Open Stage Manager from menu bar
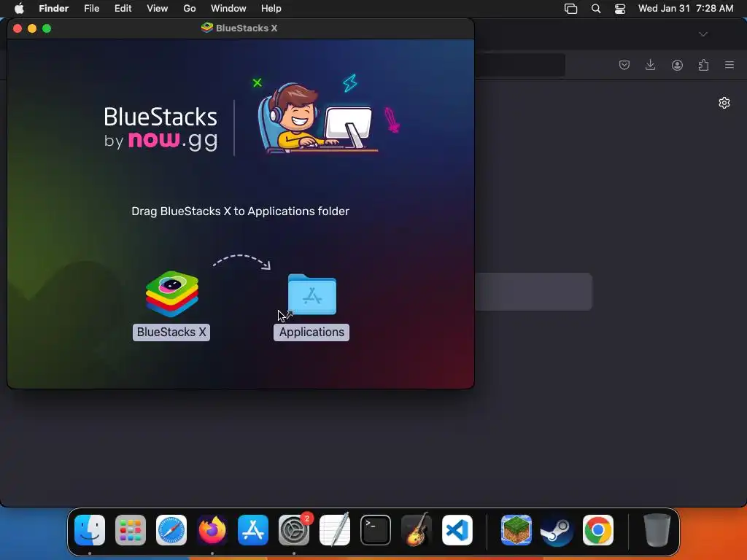The height and width of the screenshot is (560, 747). coord(570,9)
